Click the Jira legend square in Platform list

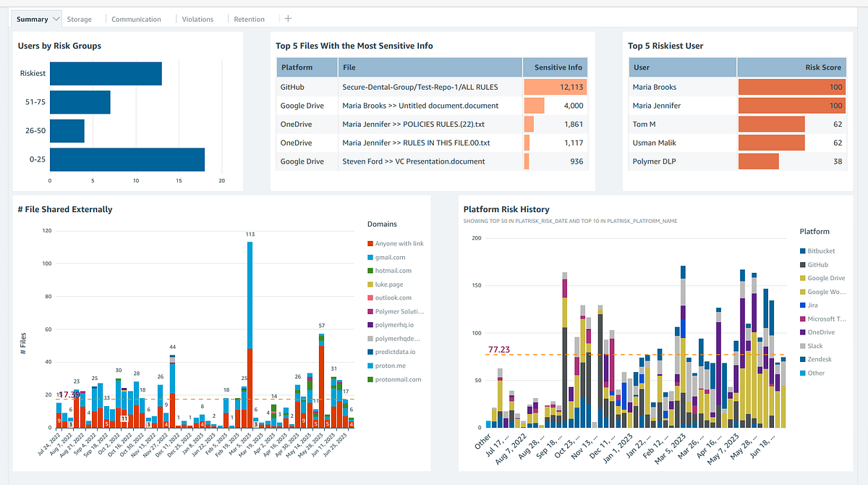[x=804, y=305]
